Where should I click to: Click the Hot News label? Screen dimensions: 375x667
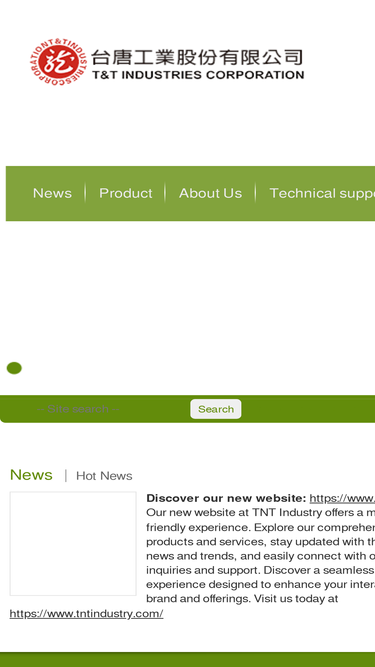click(x=104, y=476)
